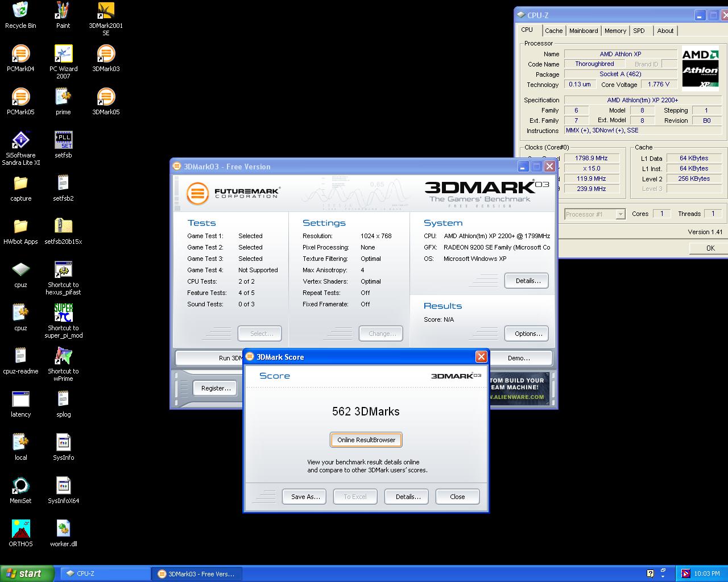
Task: Select Shortcut to wPrime icon
Action: click(x=63, y=364)
